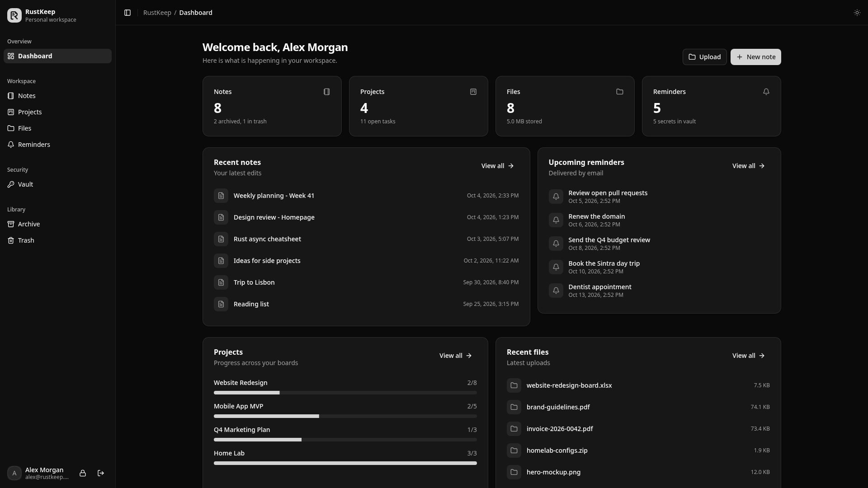
Task: Open the Mobile App MVP project
Action: 345,411
